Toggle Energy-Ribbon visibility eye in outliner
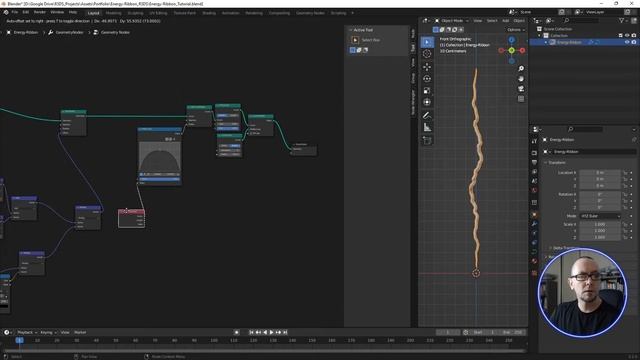640x360 pixels. pos(627,42)
